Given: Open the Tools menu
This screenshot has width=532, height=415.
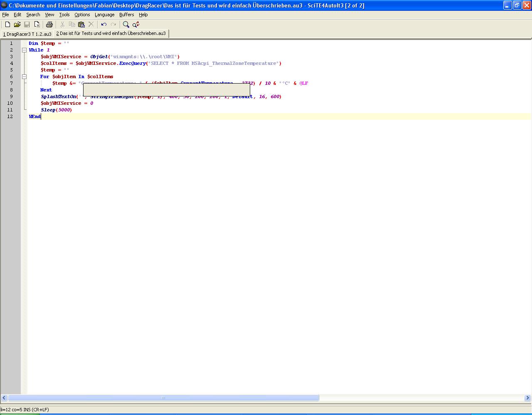Looking at the screenshot, I should (64, 15).
